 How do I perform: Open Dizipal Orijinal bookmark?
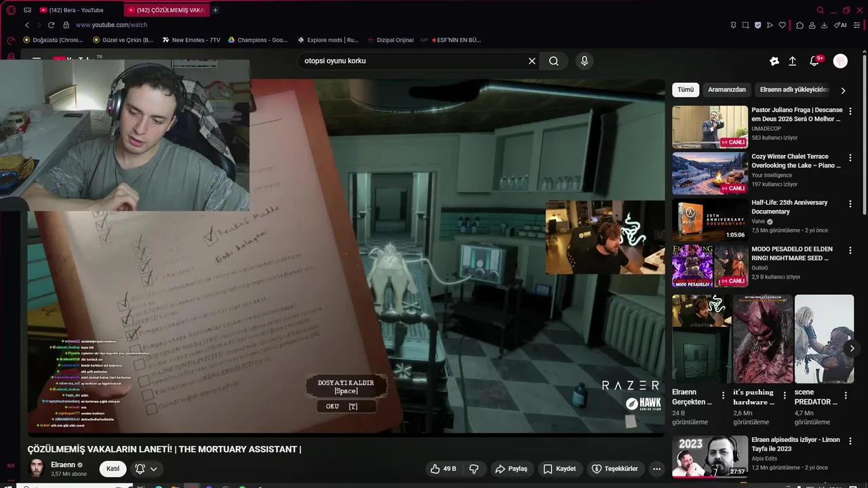(391, 40)
